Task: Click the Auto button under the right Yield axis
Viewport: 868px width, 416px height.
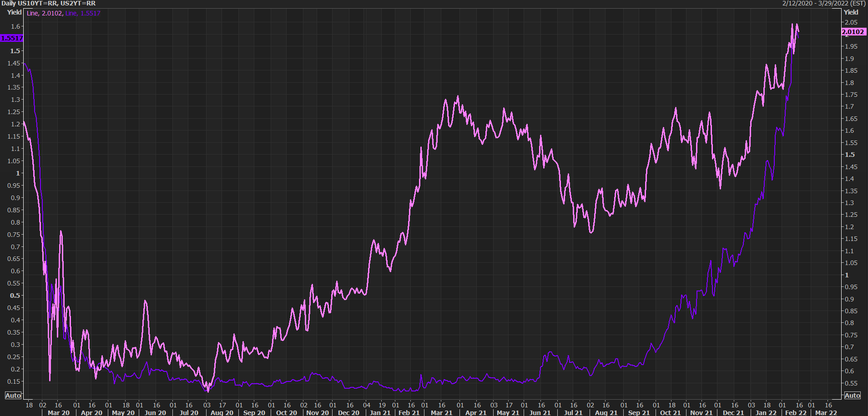Action: pyautogui.click(x=853, y=396)
